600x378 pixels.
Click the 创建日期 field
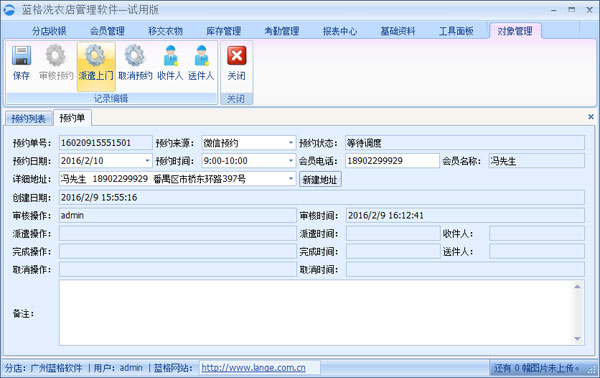(x=322, y=197)
